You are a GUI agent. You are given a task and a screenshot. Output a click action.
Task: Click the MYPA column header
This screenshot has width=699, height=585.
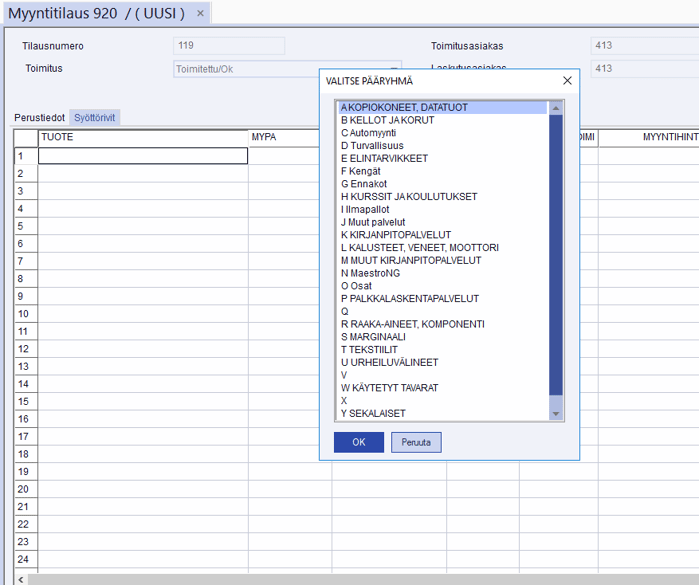click(x=289, y=138)
